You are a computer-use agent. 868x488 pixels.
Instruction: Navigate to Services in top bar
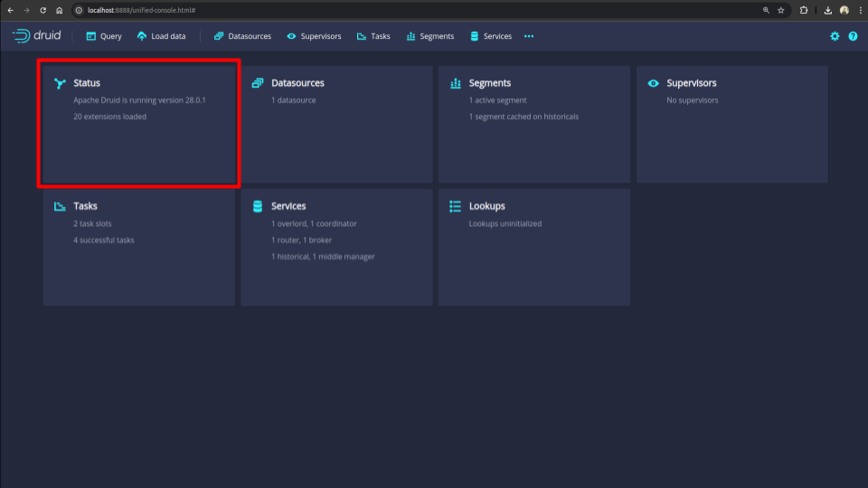point(491,36)
